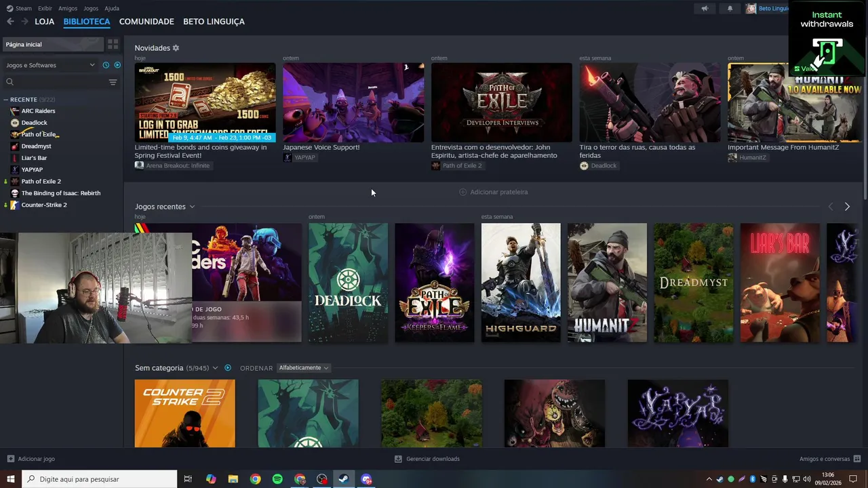Show previous page of Jogos recentes shelf
This screenshot has width=868, height=488.
pos(831,207)
